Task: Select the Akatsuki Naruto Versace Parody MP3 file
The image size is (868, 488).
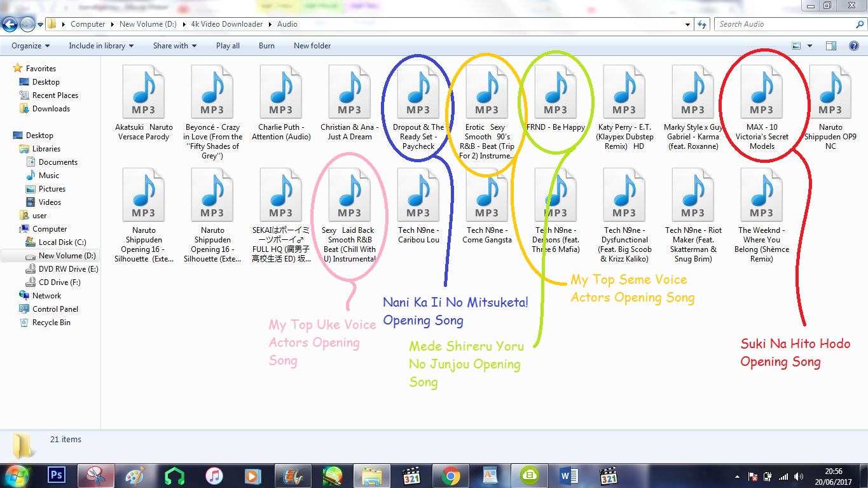Action: (144, 102)
